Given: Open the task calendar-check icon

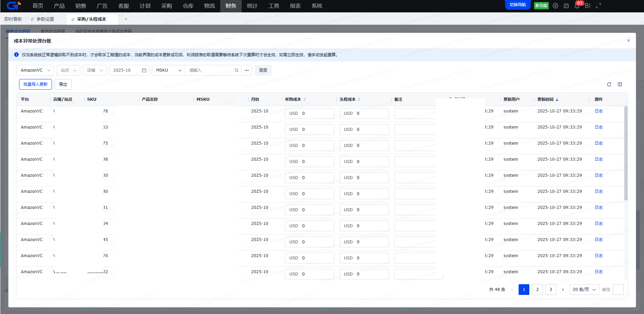Looking at the screenshot, I should coord(566,6).
